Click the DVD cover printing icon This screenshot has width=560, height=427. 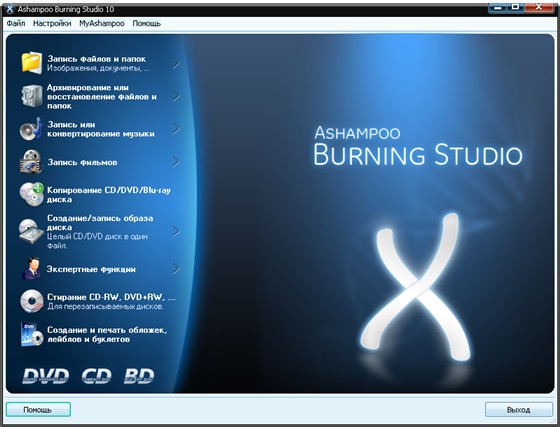[31, 335]
